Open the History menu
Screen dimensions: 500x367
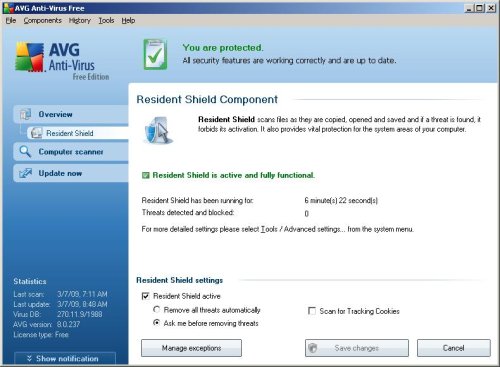[80, 21]
